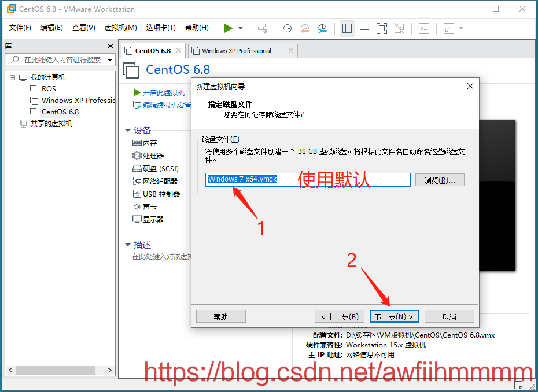Click 编辑虚拟机设置 link
The image size is (538, 392).
[x=167, y=105]
